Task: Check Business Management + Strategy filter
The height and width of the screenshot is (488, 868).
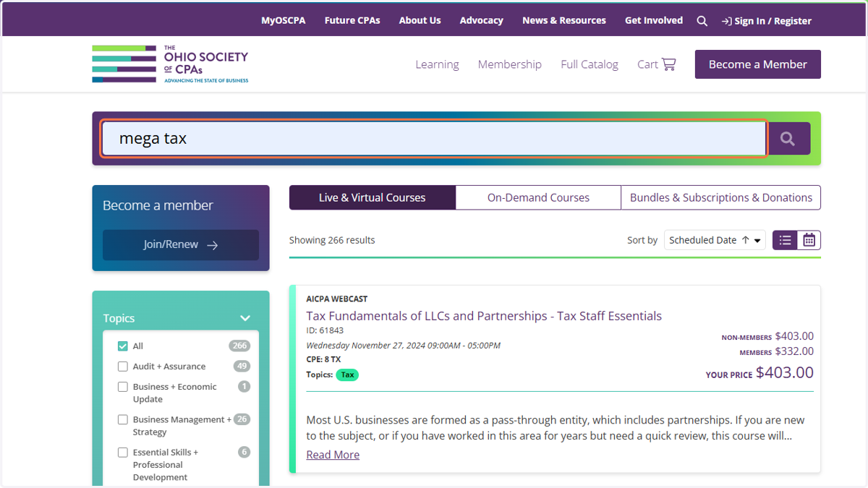Action: (x=123, y=419)
